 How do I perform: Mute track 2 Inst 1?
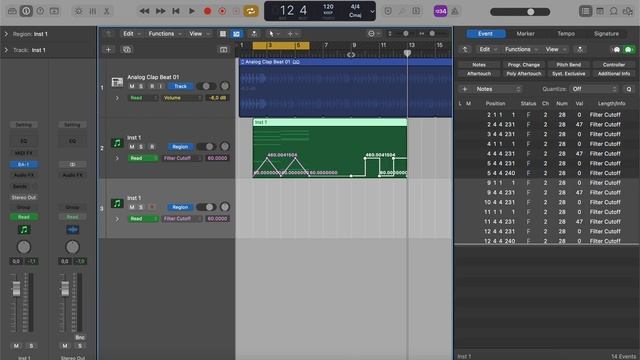click(132, 147)
